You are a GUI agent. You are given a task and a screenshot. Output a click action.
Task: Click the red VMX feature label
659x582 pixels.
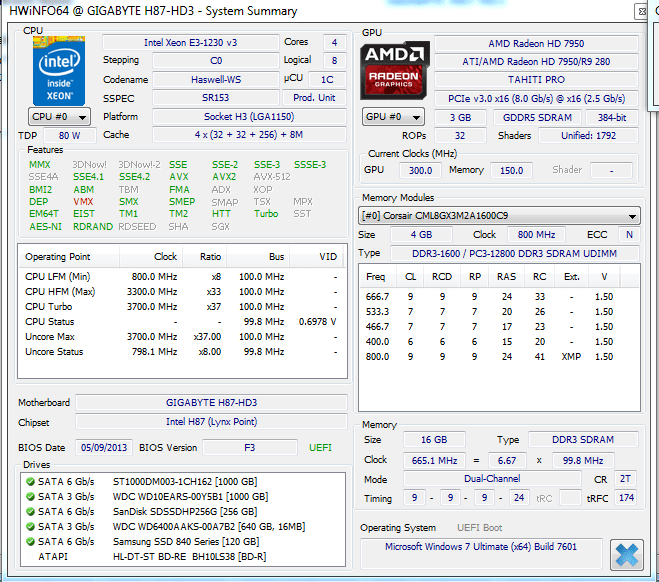(83, 202)
